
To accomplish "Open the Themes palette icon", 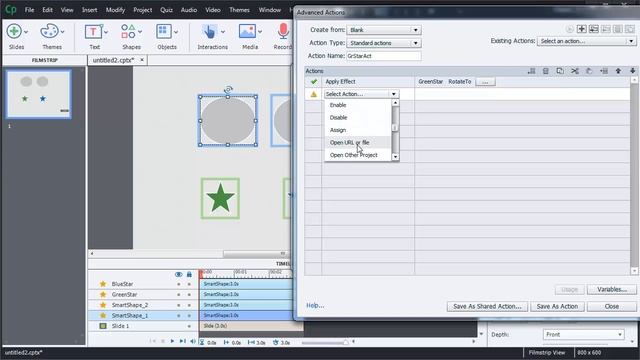I will [x=49, y=31].
